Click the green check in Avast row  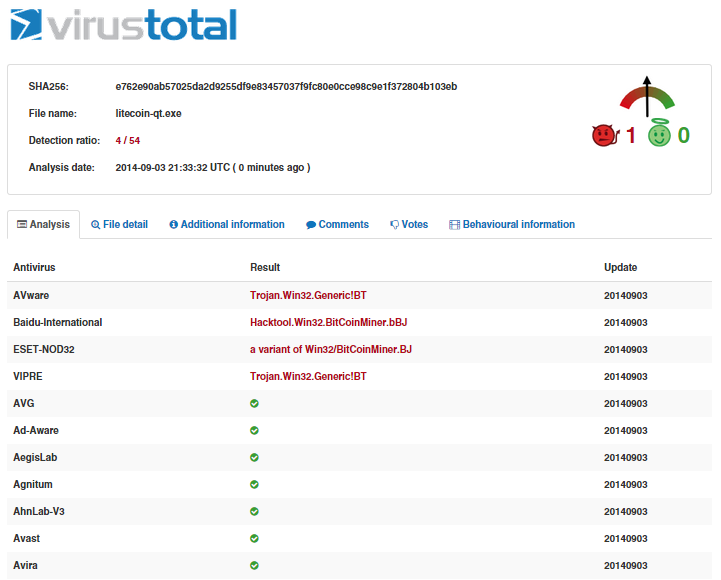tap(254, 539)
